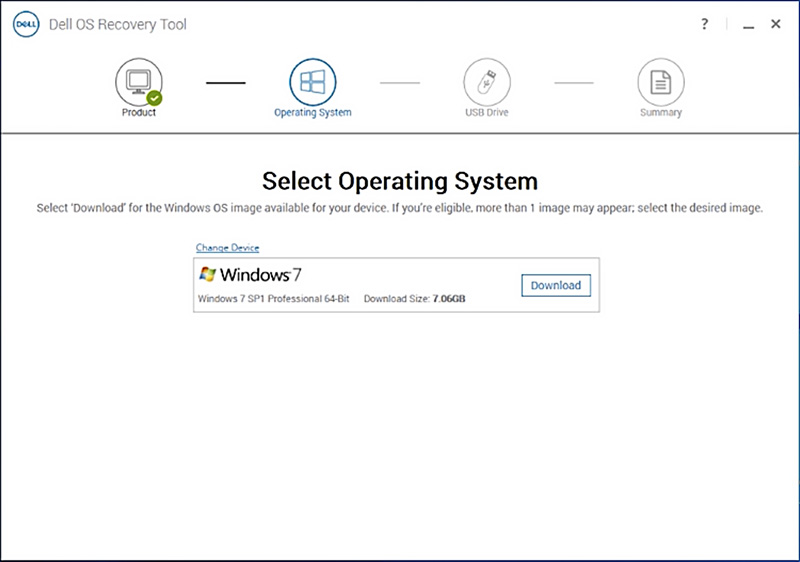
Task: Click the 'Operating System' step label
Action: coord(313,113)
